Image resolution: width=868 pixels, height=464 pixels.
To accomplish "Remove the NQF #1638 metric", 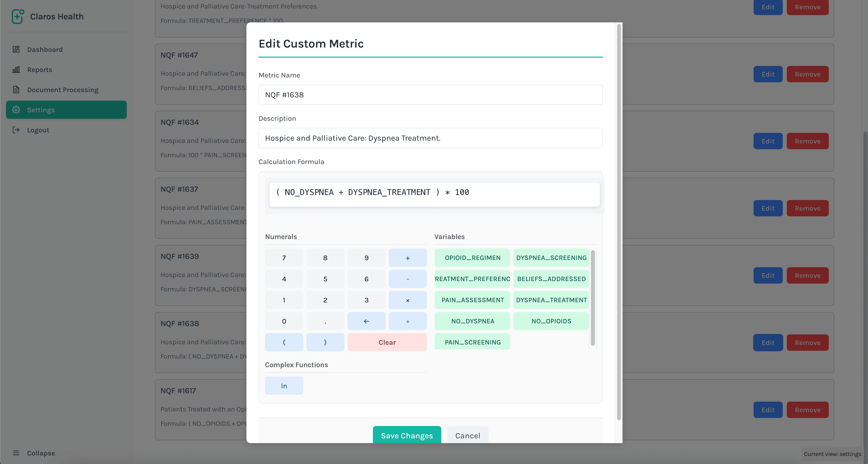I will coord(807,343).
